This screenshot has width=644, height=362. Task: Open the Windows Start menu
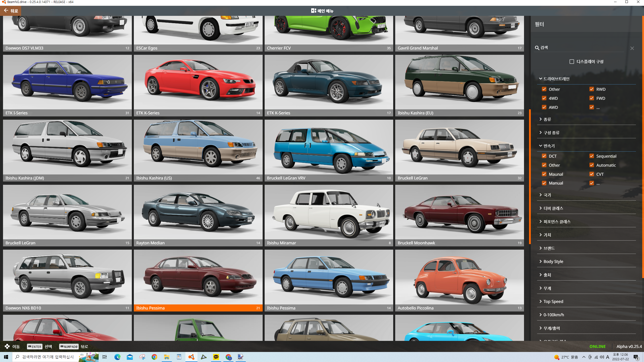click(6, 357)
